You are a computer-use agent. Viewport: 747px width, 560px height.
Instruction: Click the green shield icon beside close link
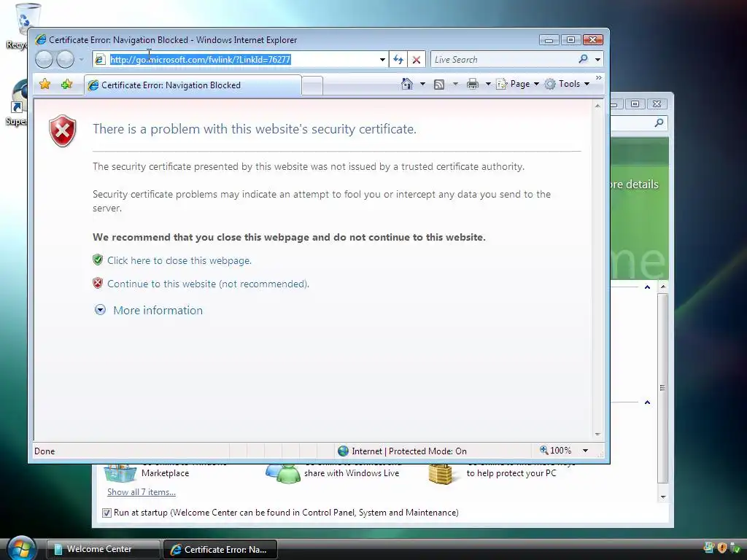pos(98,260)
